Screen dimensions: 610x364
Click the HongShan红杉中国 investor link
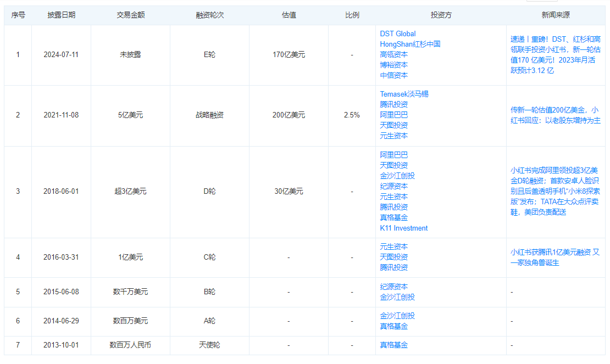(410, 44)
